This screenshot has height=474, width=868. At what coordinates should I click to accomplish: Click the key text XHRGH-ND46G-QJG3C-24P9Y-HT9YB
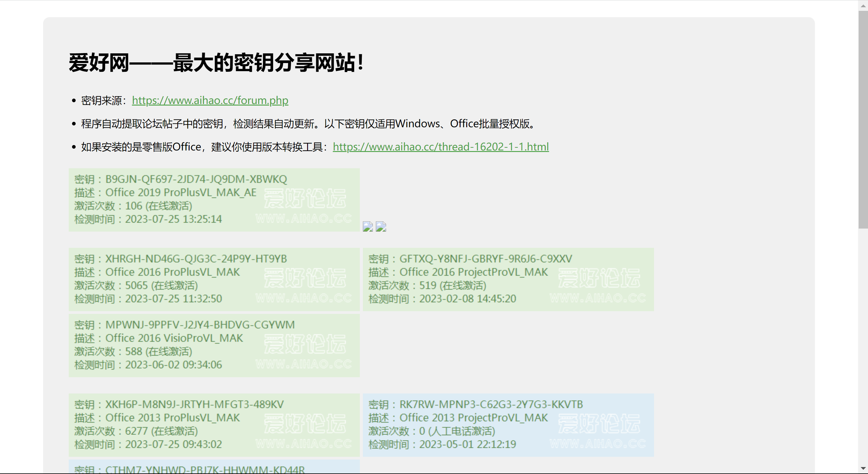pos(196,259)
